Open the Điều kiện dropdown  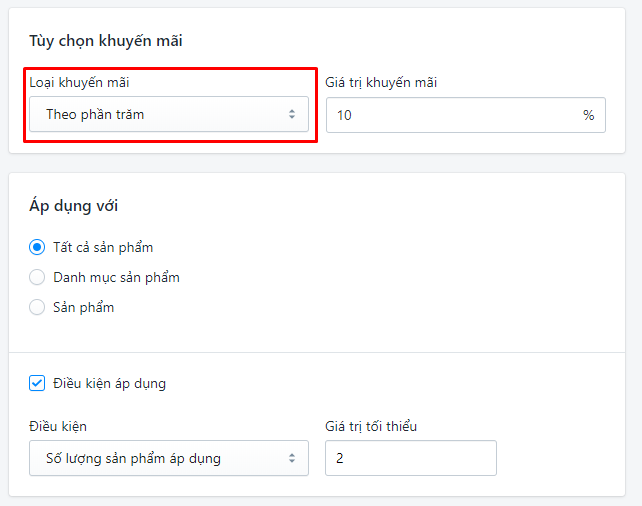(x=169, y=458)
